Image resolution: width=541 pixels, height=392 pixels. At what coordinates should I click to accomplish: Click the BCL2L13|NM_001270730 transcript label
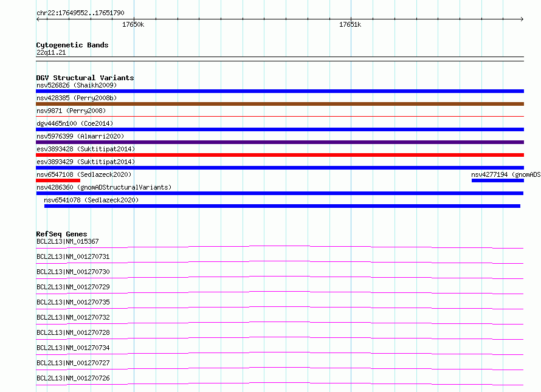tap(73, 272)
